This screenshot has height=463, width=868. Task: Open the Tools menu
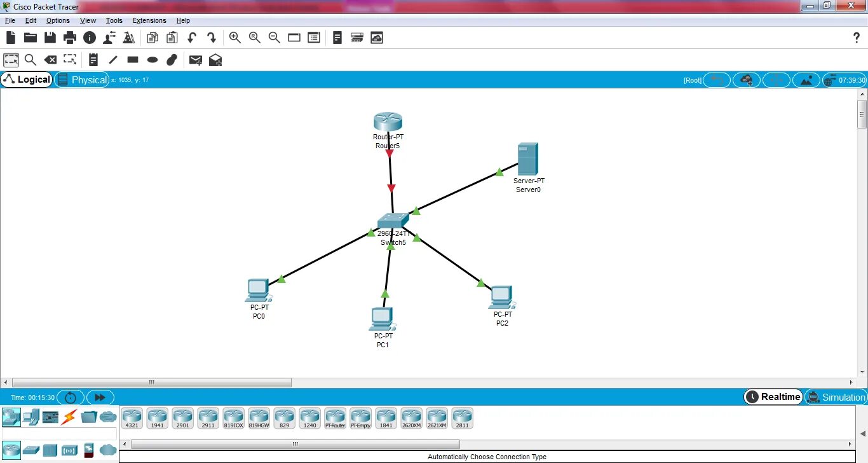coord(114,20)
